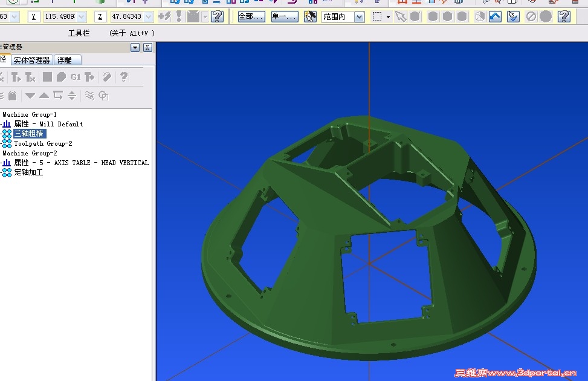Viewport: 588px width, 381px height.
Task: Click the dashed window selection icon
Action: [377, 17]
